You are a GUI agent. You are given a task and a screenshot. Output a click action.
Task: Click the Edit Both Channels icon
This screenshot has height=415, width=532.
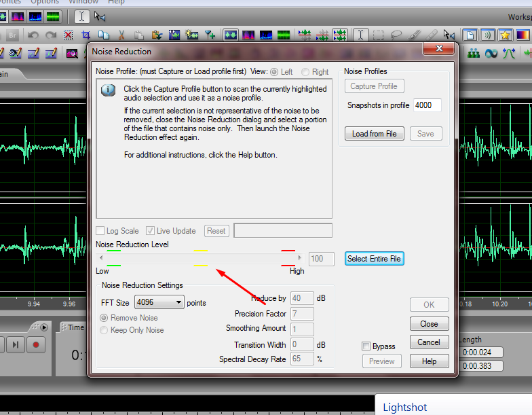click(339, 35)
